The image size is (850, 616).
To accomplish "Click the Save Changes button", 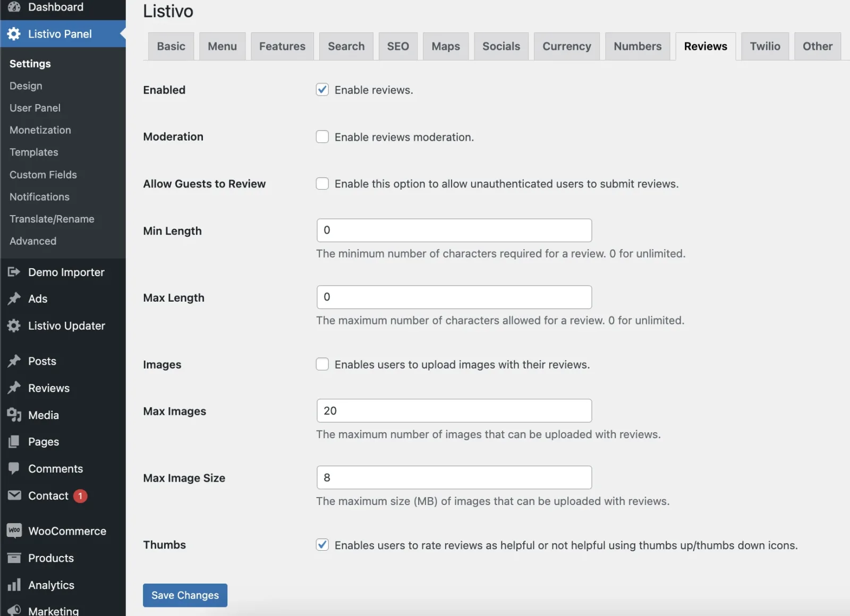I will 185,595.
